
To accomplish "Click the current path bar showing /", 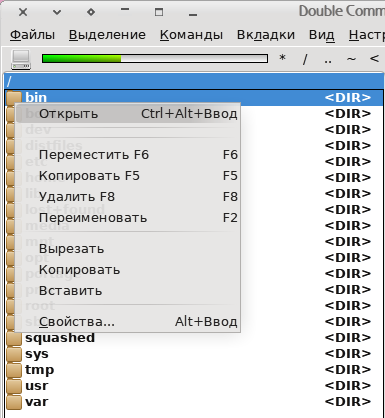I will [194, 81].
